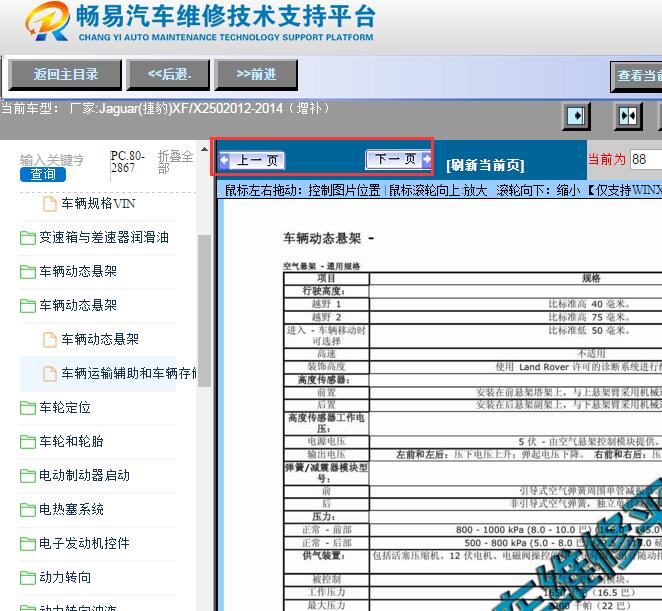The height and width of the screenshot is (611, 662).
Task: Open the 车辆运输辅助和车辆存储 document
Action: [129, 373]
